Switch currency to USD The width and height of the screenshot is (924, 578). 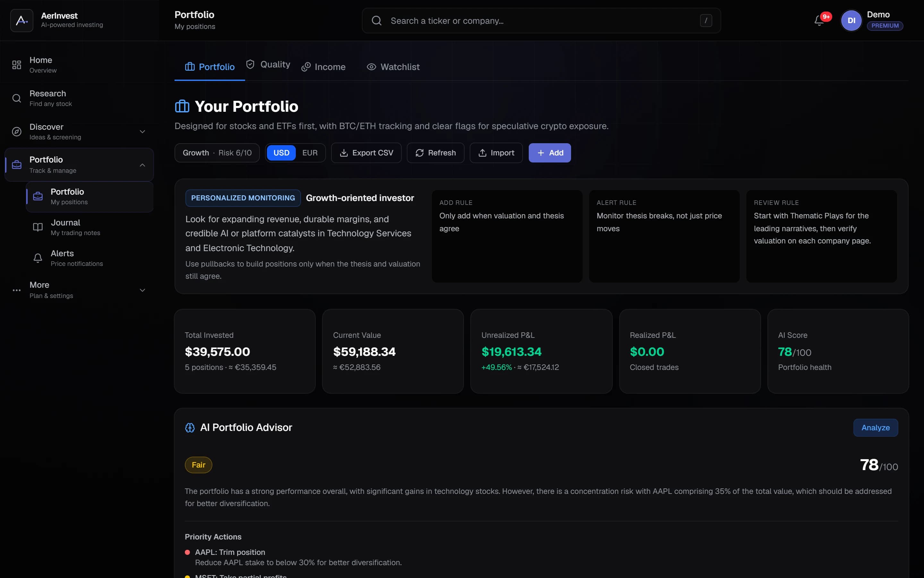coord(281,153)
